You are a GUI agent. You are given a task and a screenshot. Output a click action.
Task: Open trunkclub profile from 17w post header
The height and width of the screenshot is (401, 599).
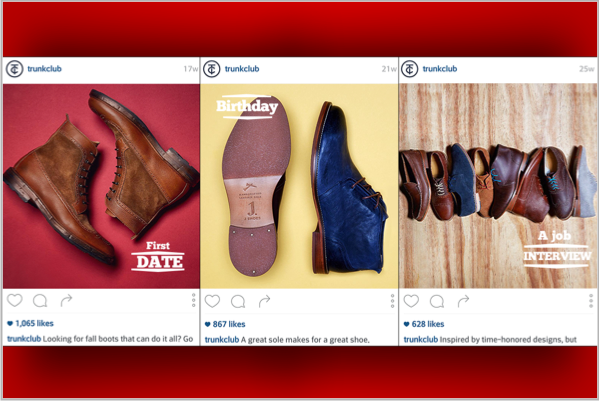[x=44, y=69]
